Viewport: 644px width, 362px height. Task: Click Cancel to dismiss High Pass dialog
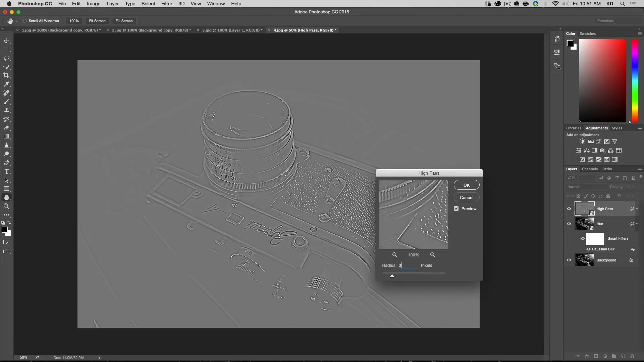466,197
